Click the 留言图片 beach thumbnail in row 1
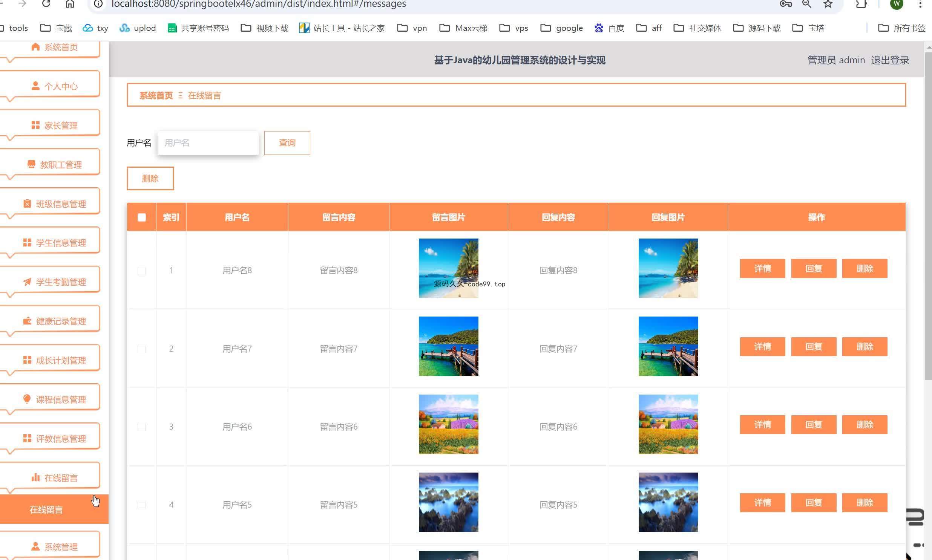Viewport: 932px width, 560px height. tap(448, 268)
